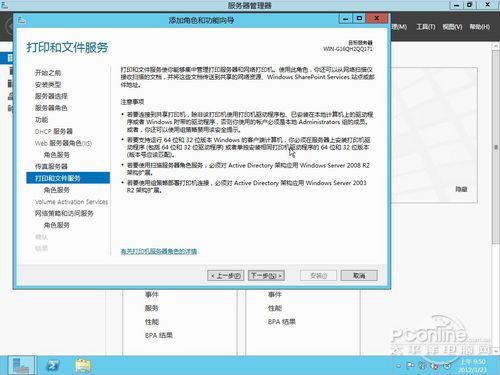The width and height of the screenshot is (500, 375).
Task: Click 取消 (Cancel) button
Action: click(359, 276)
